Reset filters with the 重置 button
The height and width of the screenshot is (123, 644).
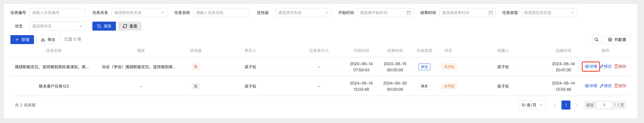coord(130,26)
